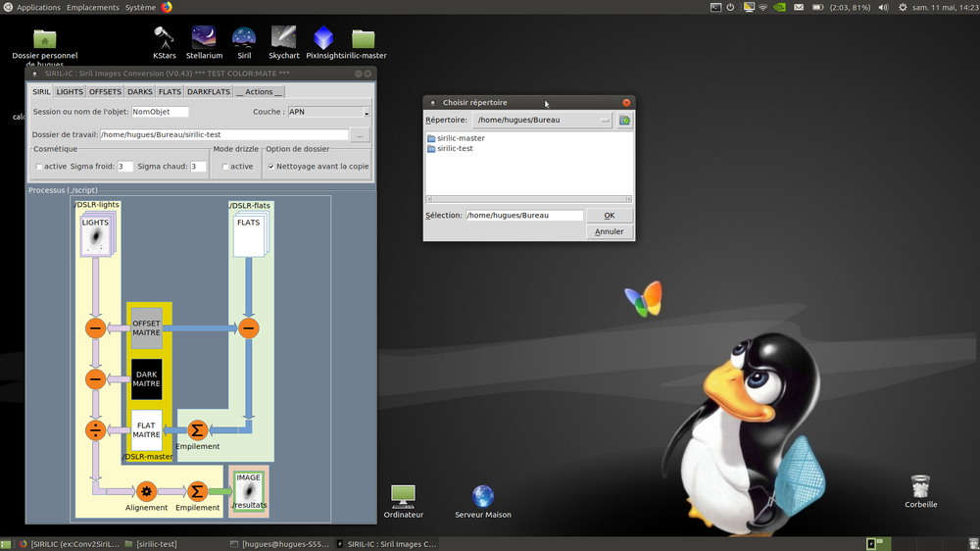The width and height of the screenshot is (980, 551).
Task: Open the Applications menu
Action: [x=38, y=8]
